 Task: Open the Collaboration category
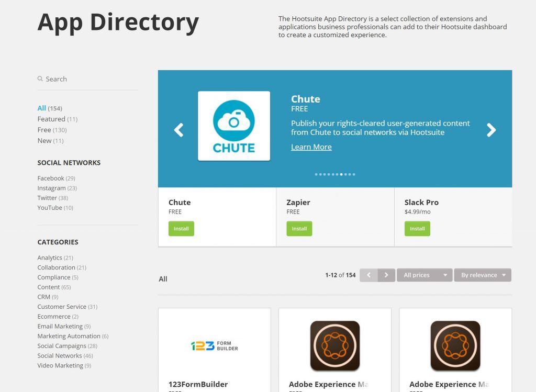pyautogui.click(x=62, y=267)
